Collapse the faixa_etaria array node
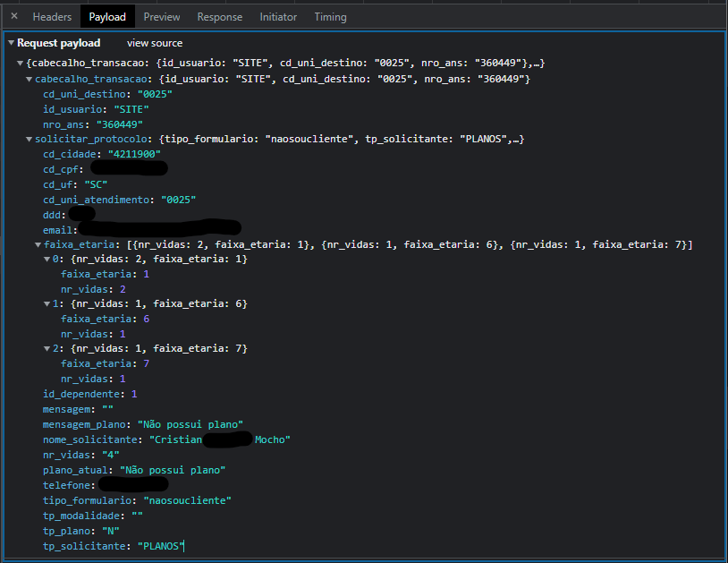Viewport: 728px width, 563px height. point(38,245)
